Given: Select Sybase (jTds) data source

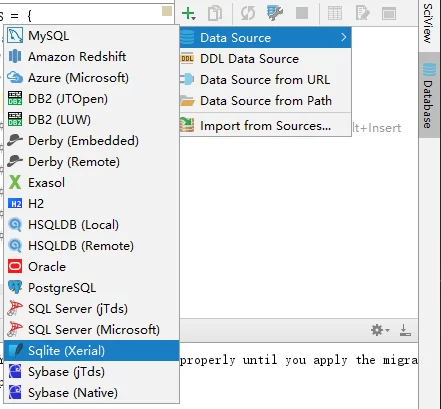Looking at the screenshot, I should 92,372.
